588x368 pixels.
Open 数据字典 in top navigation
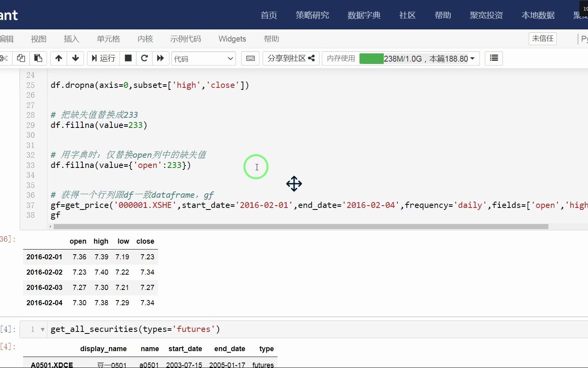click(364, 15)
